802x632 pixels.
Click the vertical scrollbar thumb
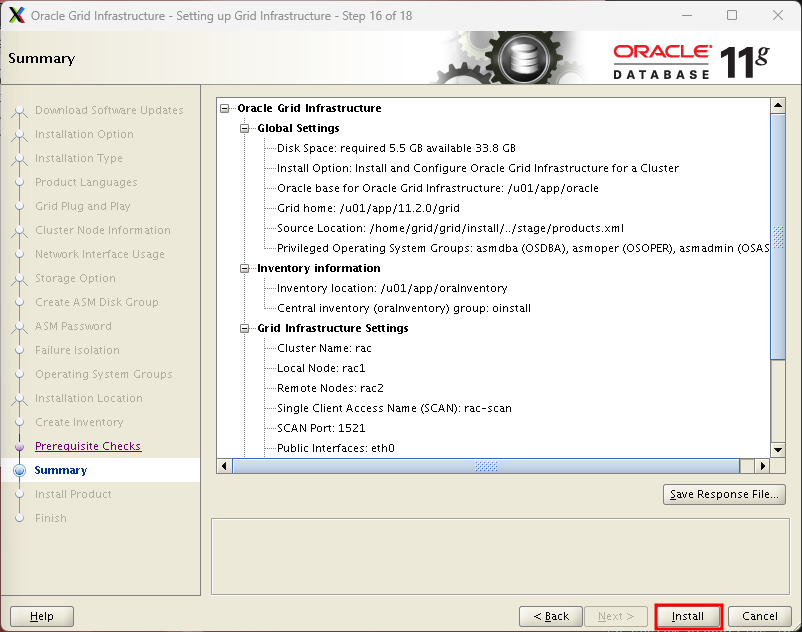coord(778,237)
